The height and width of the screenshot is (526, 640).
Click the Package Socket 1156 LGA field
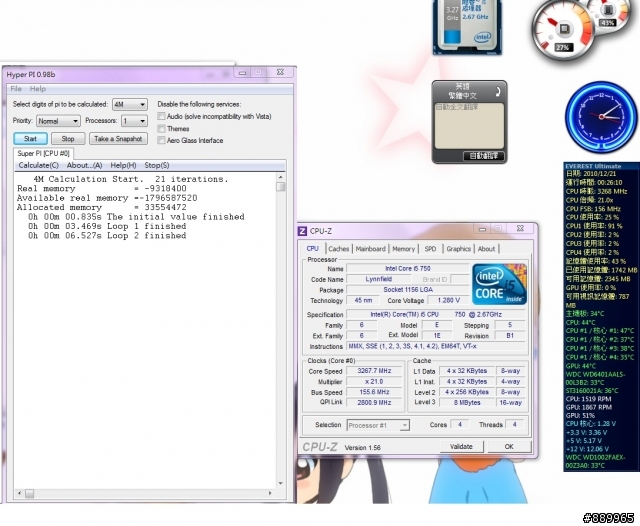tap(408, 290)
